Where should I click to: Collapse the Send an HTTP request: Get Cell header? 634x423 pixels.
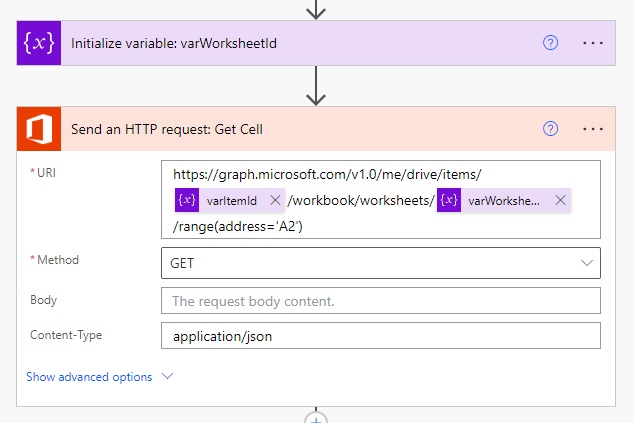pyautogui.click(x=167, y=129)
